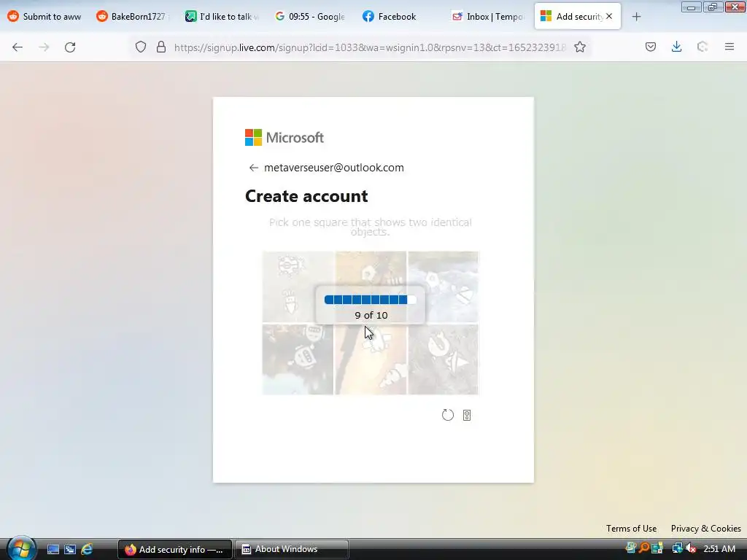Reload the page with refresh icon
This screenshot has width=747, height=560.
click(x=70, y=47)
